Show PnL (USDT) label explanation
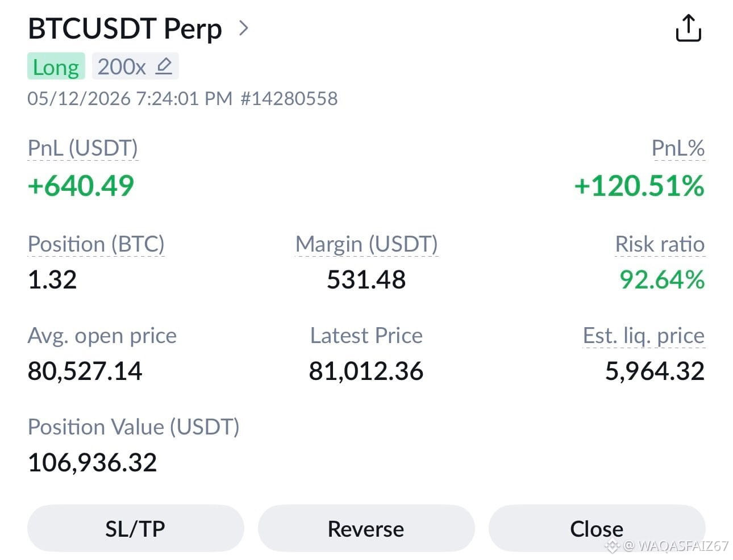Screen dimensions: 733x560 83,148
